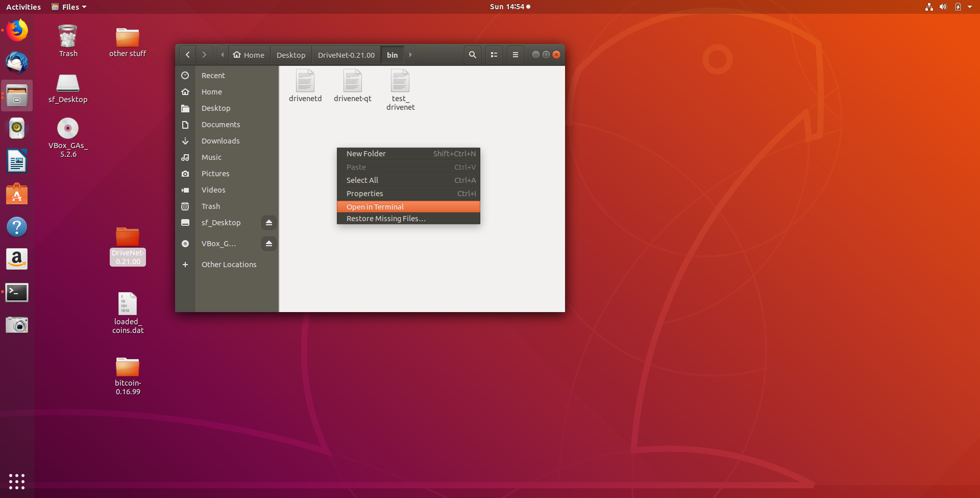
Task: Open the system menu dropdown arrow
Action: (970, 7)
